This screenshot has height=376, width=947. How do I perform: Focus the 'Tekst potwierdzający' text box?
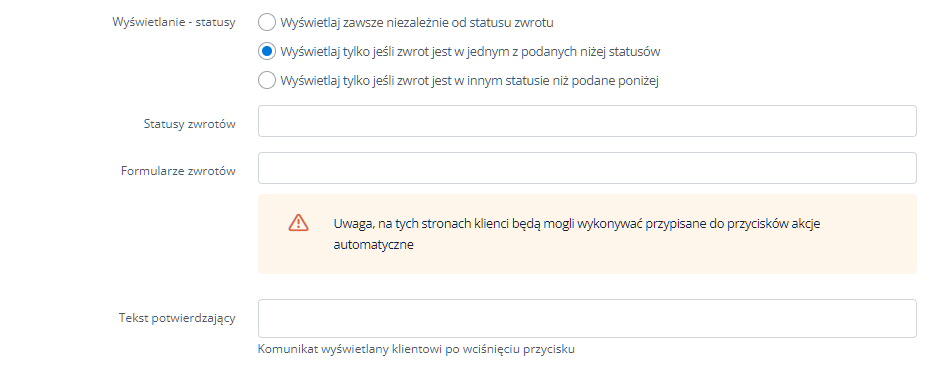coord(587,318)
